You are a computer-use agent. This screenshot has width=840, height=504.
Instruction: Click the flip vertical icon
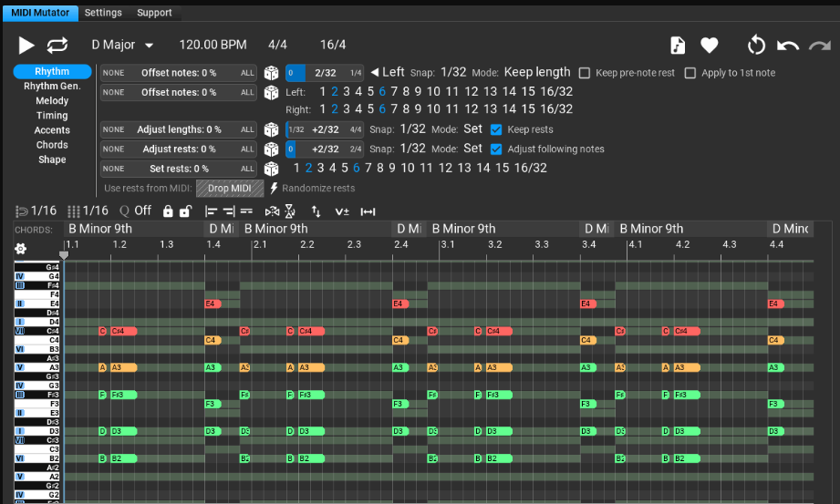pyautogui.click(x=290, y=211)
